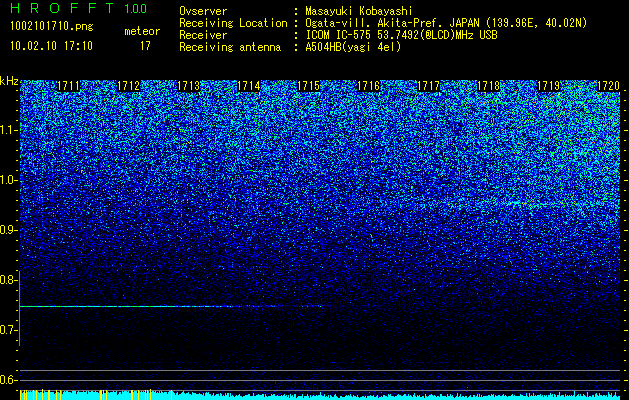Screen dimensions: 629x400
Task: Click the kHz axis unit label
Action: coord(9,81)
